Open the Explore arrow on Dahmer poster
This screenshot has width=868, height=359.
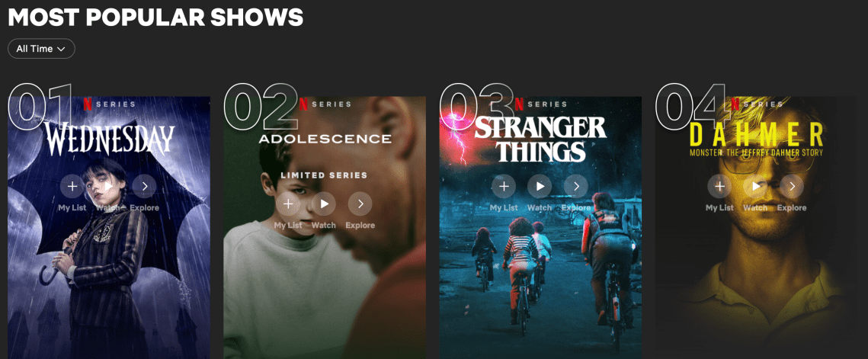792,186
